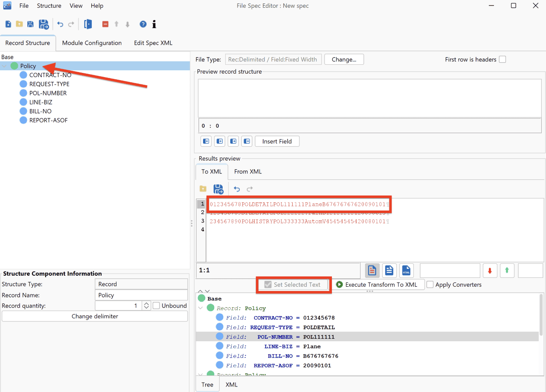Click the save-as icon in Results preview
Image resolution: width=546 pixels, height=392 pixels.
(218, 189)
